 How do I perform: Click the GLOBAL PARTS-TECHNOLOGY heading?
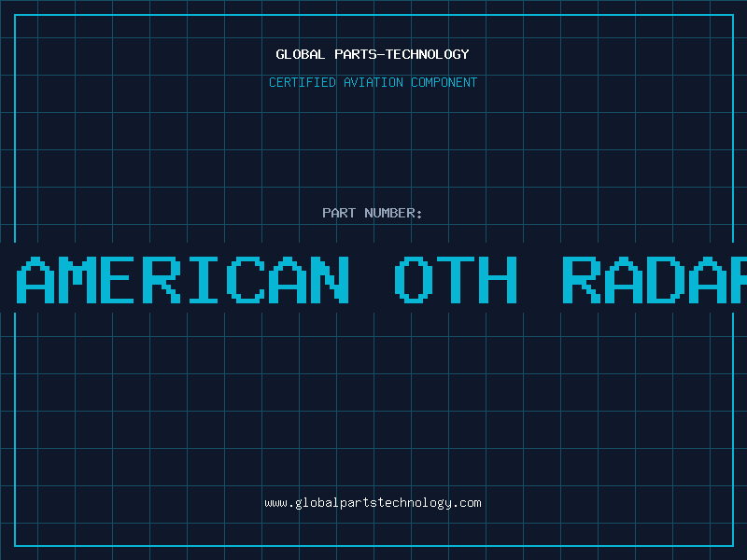[x=373, y=55]
